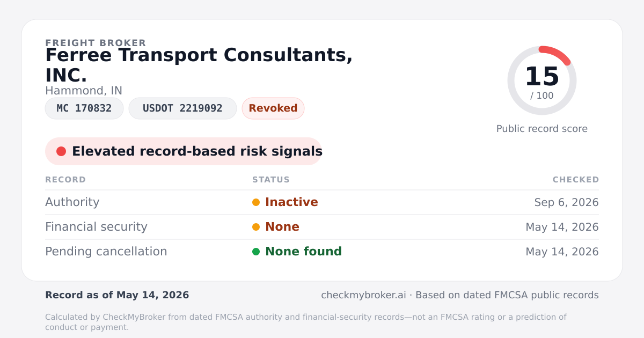Click the red dot in risk signals banner
Screen dimensions: 644x338
pos(61,151)
